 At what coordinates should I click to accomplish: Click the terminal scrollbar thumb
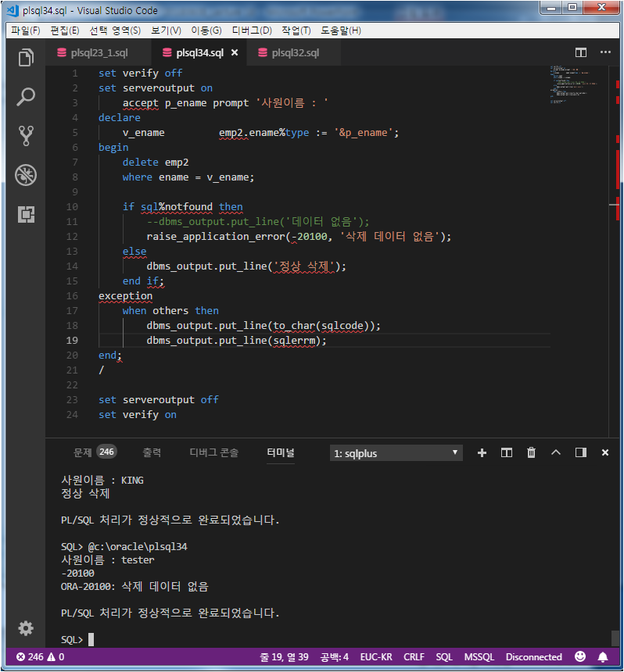pyautogui.click(x=615, y=637)
